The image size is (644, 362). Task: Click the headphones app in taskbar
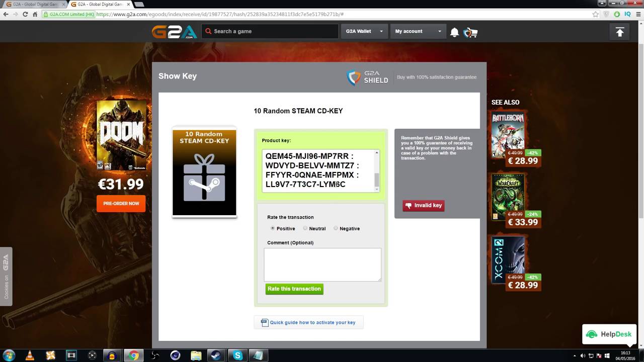(112, 355)
